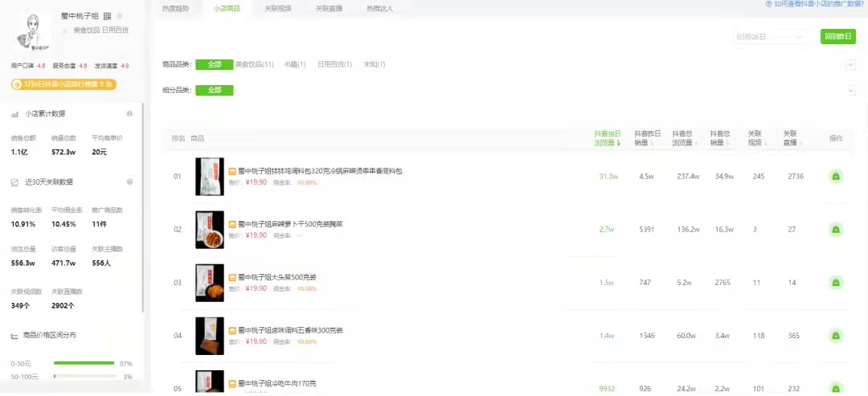Select 全部 in 细分品类 filter

click(x=215, y=90)
